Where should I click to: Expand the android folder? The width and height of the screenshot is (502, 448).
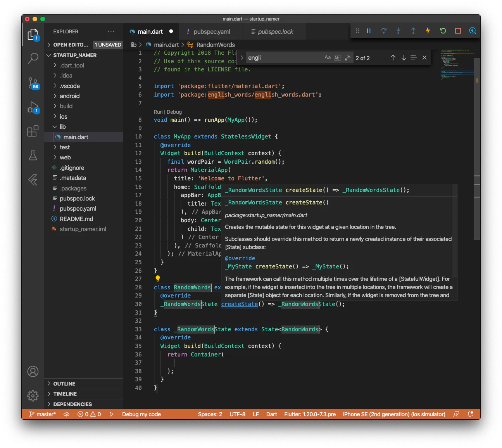coord(70,96)
